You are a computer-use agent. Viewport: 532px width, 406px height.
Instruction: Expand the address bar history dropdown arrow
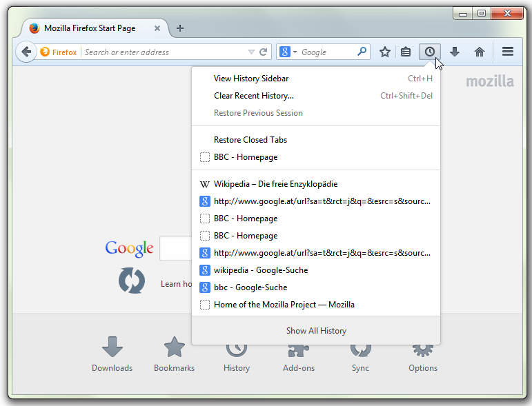pos(251,52)
